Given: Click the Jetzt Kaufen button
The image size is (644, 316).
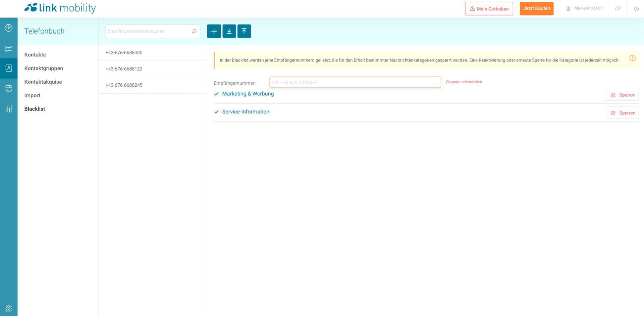Looking at the screenshot, I should (536, 8).
